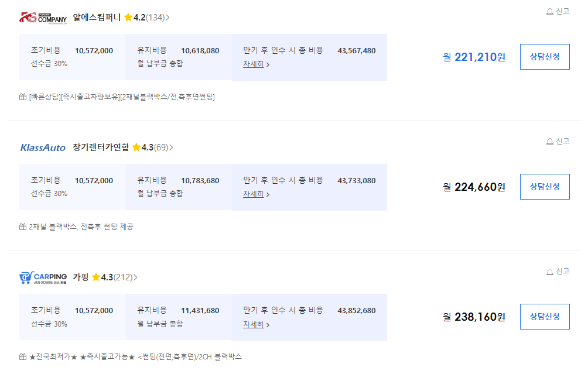Click the 알에스컴퍼니 company logo

point(43,18)
